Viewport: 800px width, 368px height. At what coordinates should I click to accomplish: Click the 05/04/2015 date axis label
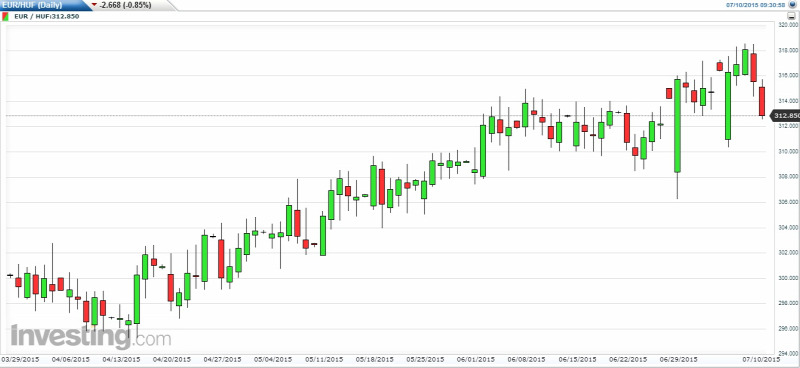pyautogui.click(x=273, y=360)
